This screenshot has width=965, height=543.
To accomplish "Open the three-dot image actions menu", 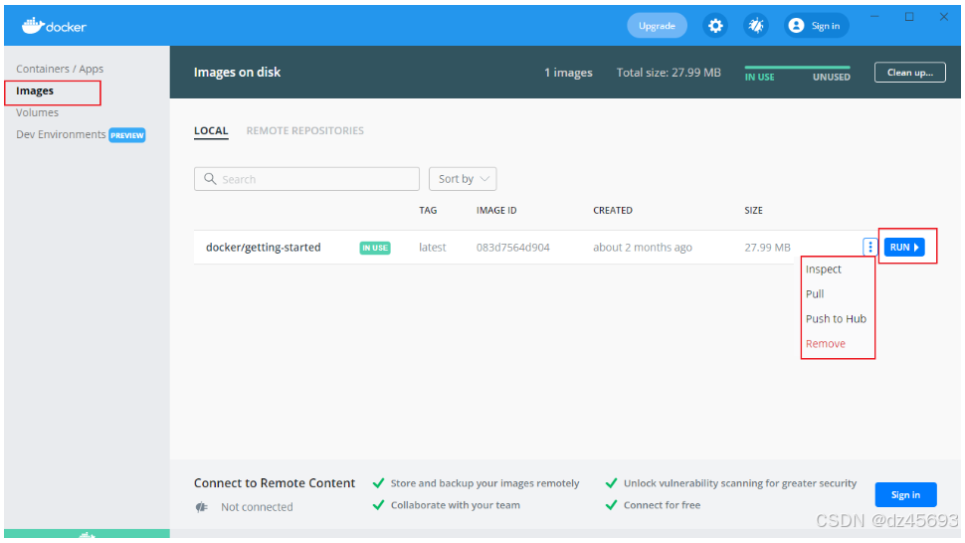I will coord(870,247).
